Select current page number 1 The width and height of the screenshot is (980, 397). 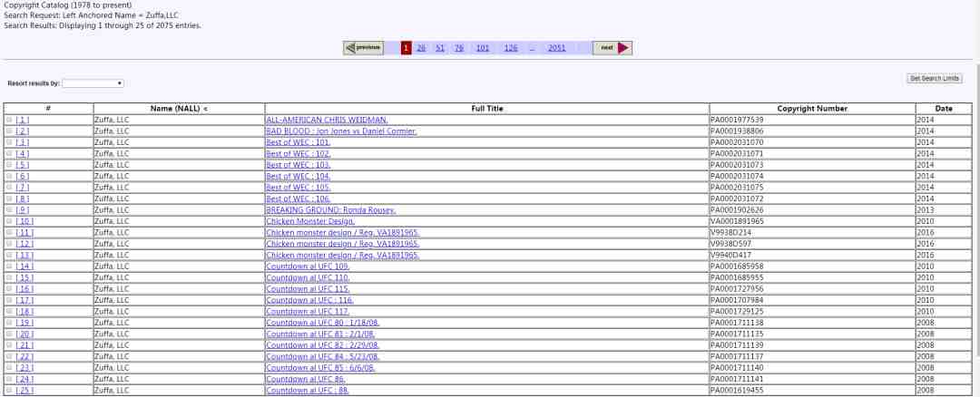pos(407,48)
